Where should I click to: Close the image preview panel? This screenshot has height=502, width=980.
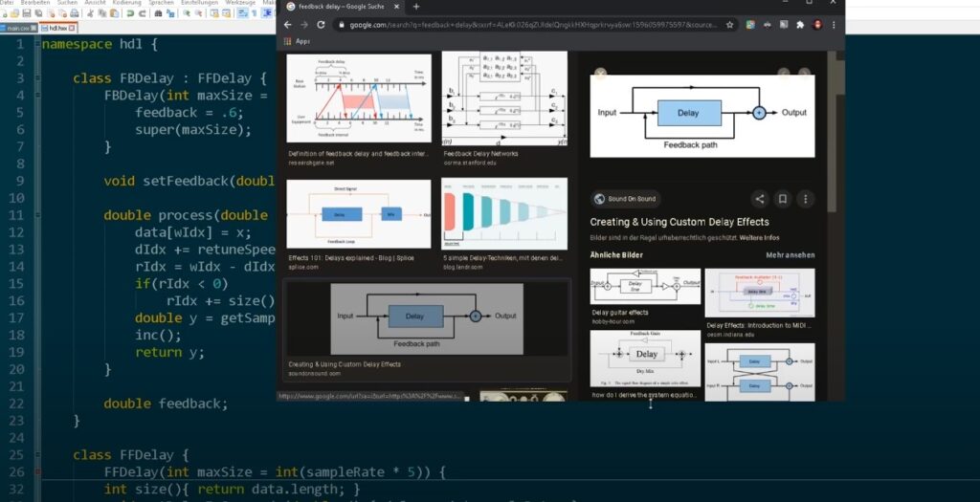(600, 74)
